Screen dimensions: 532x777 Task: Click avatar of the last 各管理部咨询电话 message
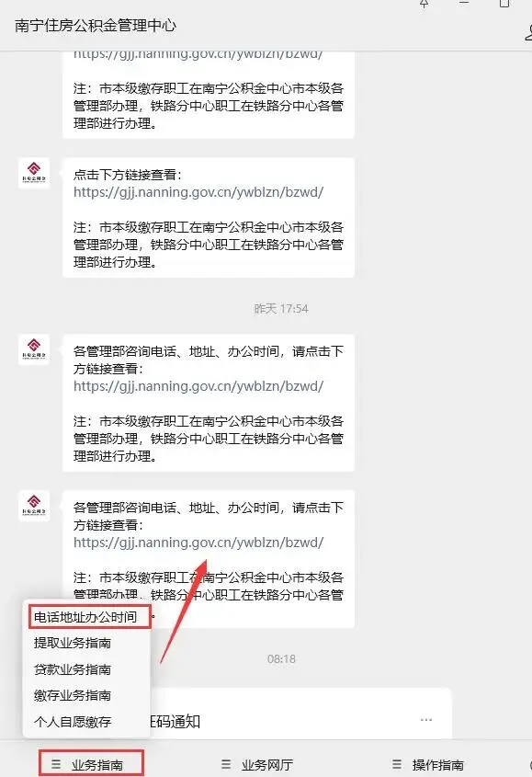34,506
